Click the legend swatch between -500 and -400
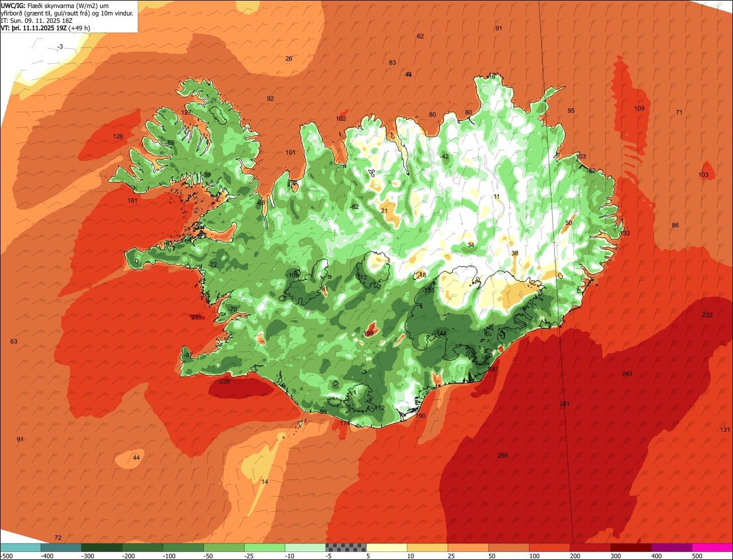Image resolution: width=733 pixels, height=560 pixels. [x=21, y=547]
